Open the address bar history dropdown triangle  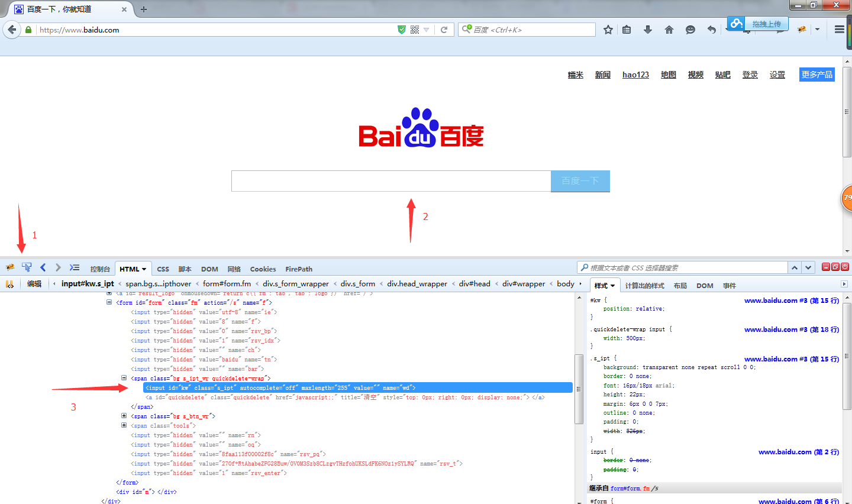click(426, 30)
